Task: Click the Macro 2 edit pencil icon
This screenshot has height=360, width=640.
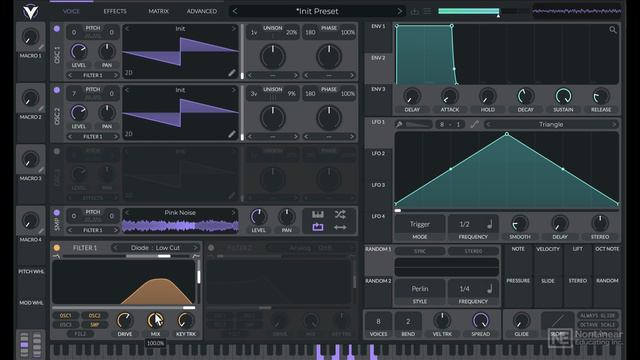Action: click(41, 109)
